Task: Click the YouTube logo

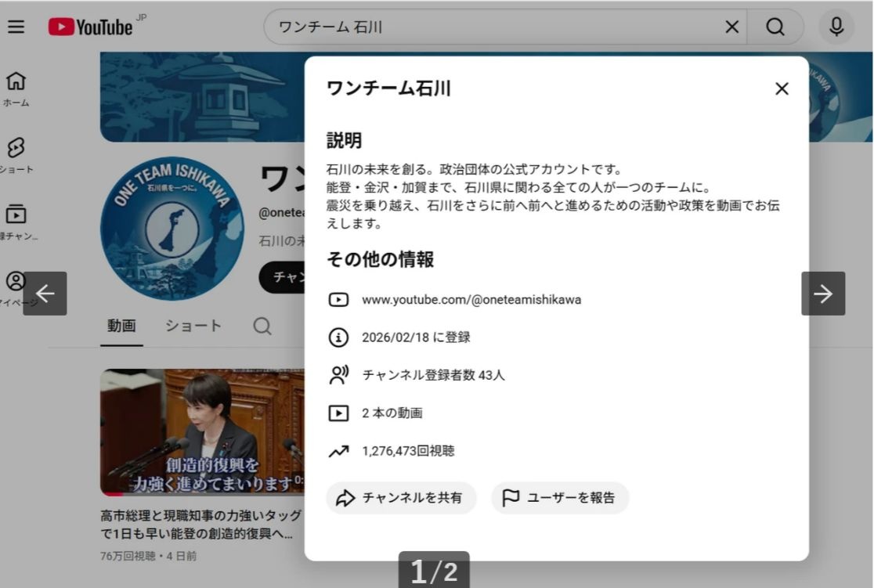Action: [91, 27]
